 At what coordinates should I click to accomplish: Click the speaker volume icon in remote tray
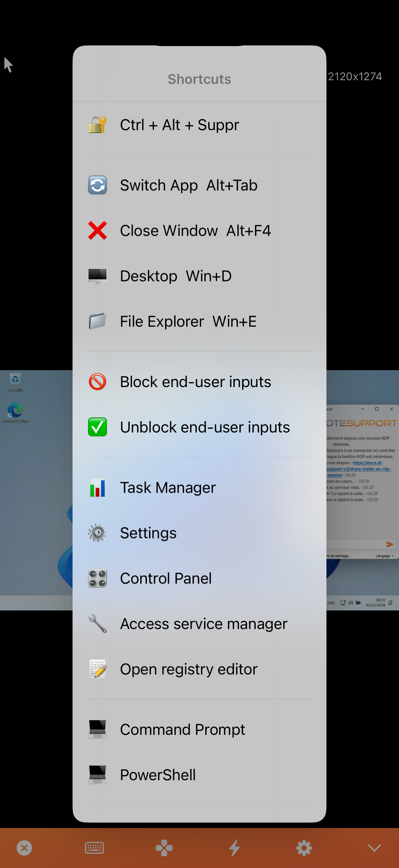tap(351, 603)
